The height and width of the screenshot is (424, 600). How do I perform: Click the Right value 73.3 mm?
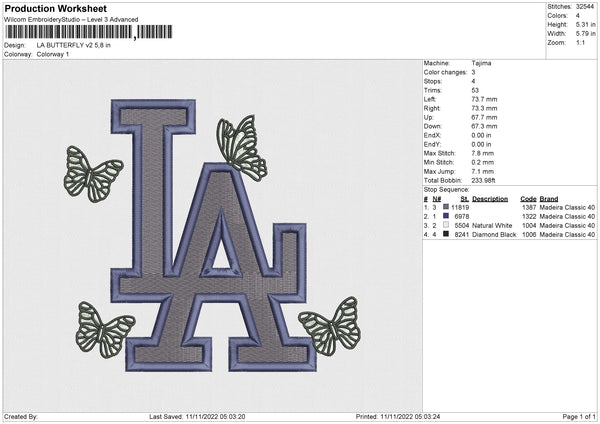click(x=484, y=108)
